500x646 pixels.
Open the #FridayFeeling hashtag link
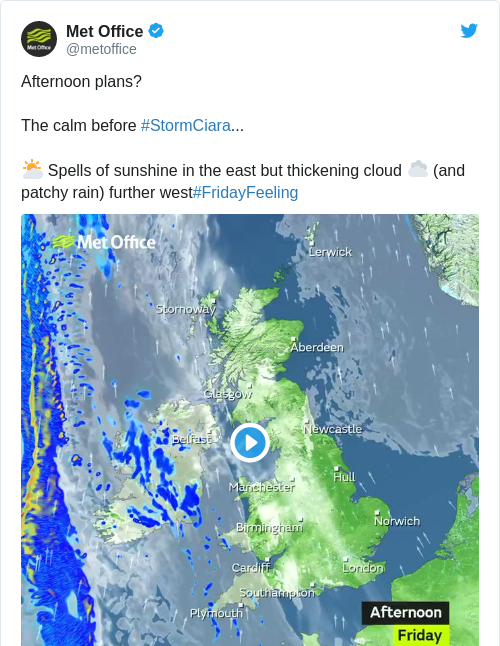pyautogui.click(x=245, y=192)
